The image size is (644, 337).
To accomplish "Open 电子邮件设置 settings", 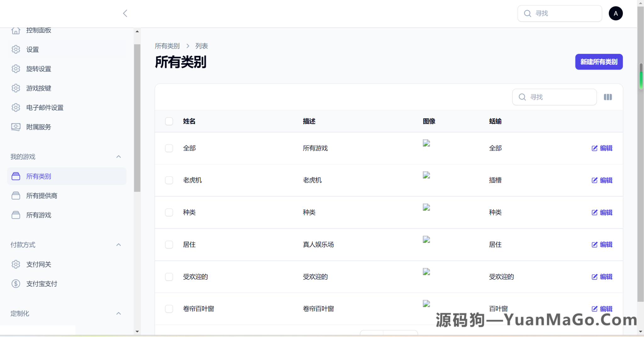I will [16, 107].
